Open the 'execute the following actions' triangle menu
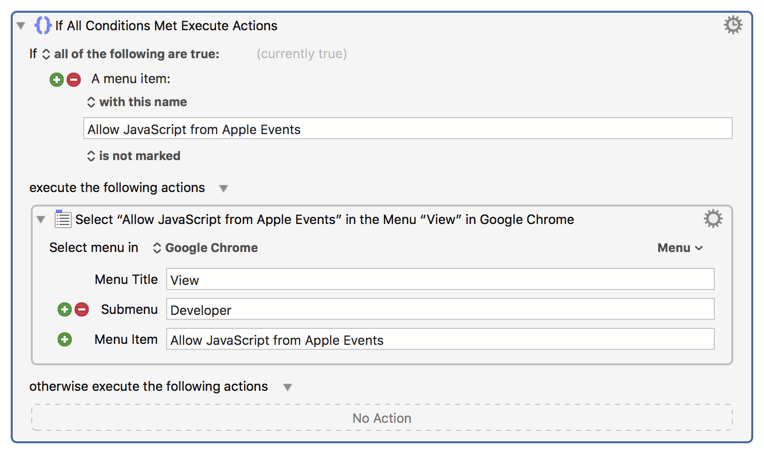 tap(224, 188)
